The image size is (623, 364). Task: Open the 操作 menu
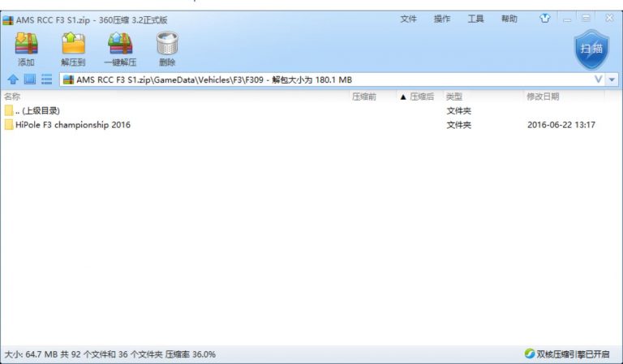pos(442,19)
